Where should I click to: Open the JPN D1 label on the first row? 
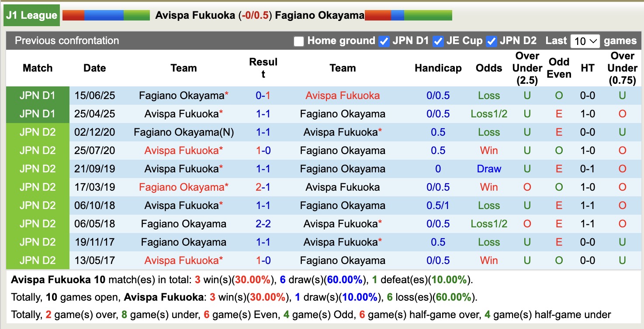coord(37,95)
